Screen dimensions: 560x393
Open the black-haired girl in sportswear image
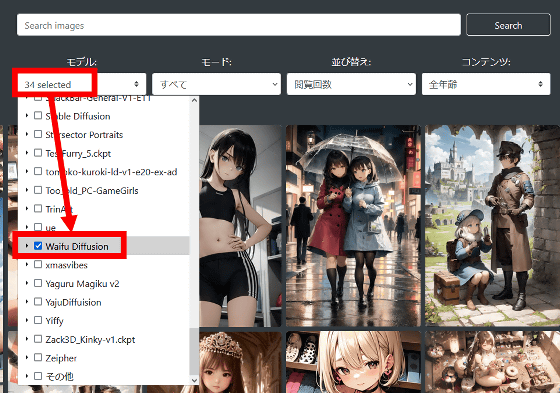[x=241, y=226]
